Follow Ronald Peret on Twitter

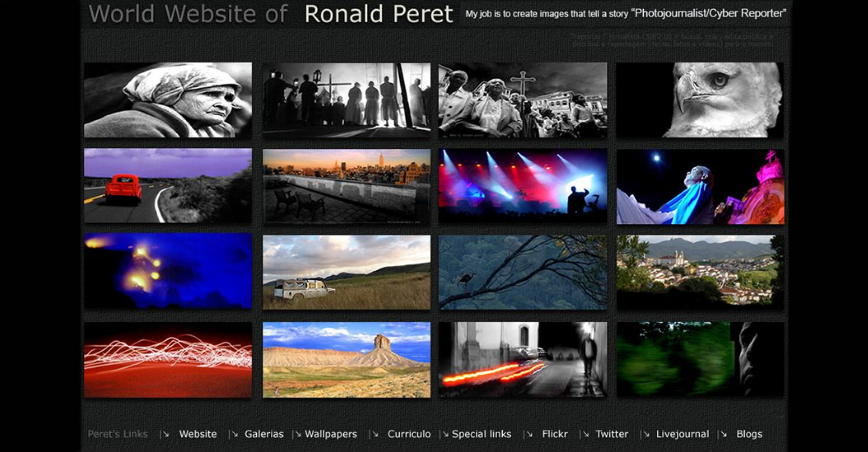coord(611,434)
